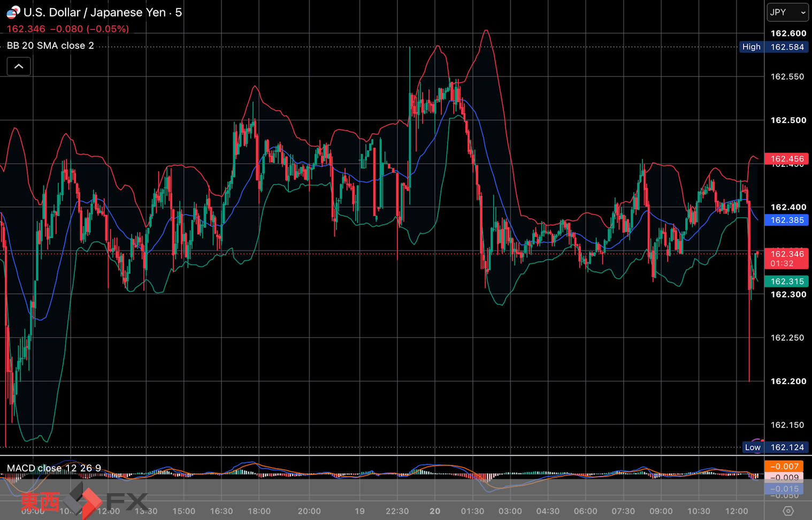
Task: Click the 20:00 time axis label
Action: 309,511
